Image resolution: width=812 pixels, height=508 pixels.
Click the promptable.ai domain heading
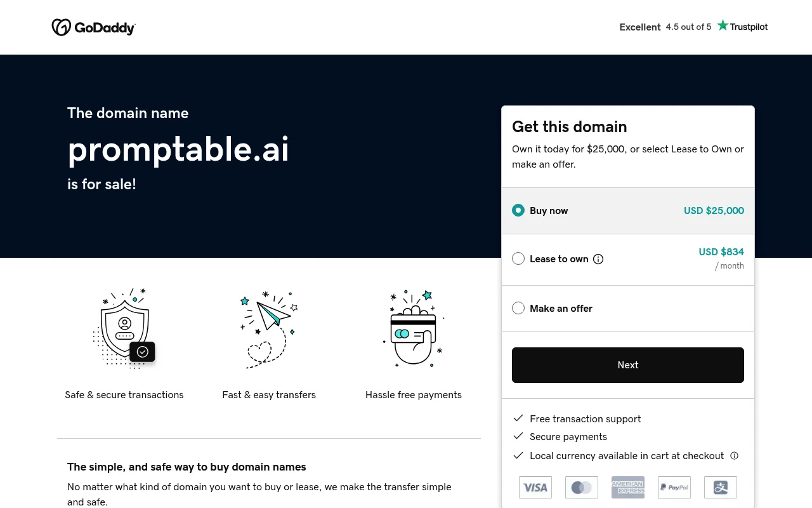(x=178, y=149)
